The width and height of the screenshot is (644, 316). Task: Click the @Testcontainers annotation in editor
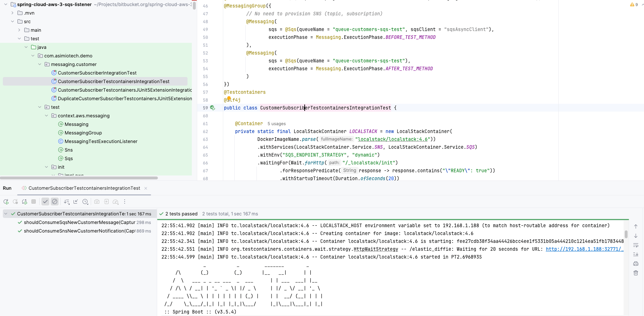pyautogui.click(x=245, y=92)
